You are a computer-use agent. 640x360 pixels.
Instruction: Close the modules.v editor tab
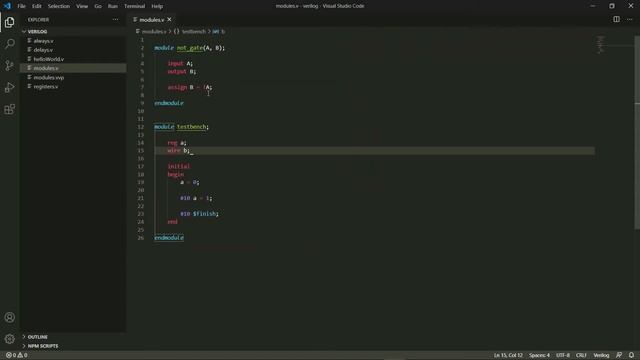(169, 20)
